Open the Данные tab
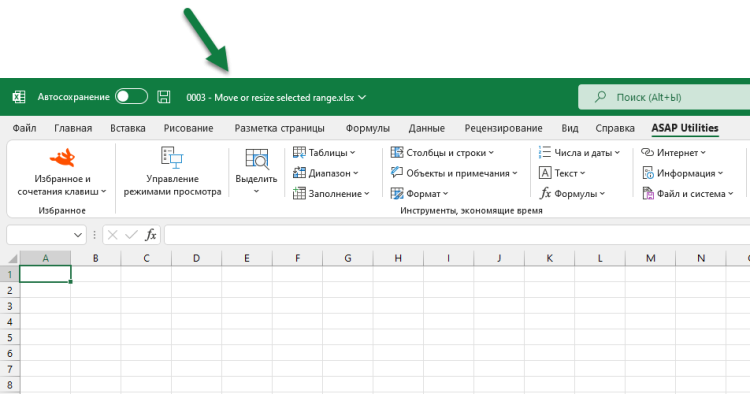The height and width of the screenshot is (394, 750). [x=427, y=128]
